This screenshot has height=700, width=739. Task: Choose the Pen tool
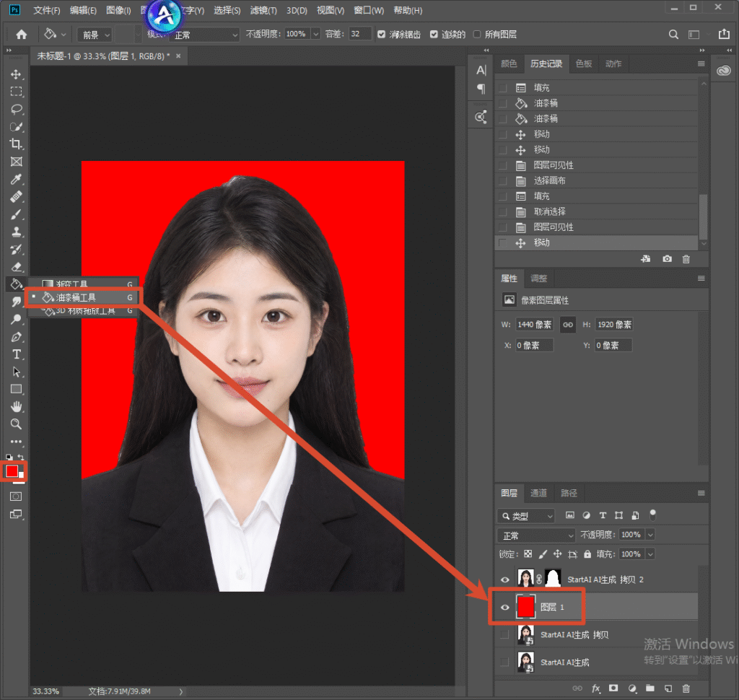tap(16, 337)
